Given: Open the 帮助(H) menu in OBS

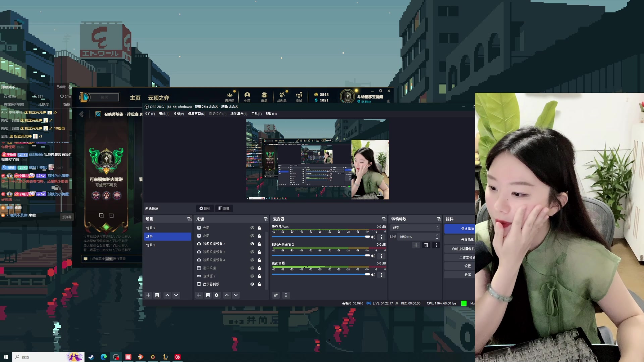Looking at the screenshot, I should (x=271, y=114).
